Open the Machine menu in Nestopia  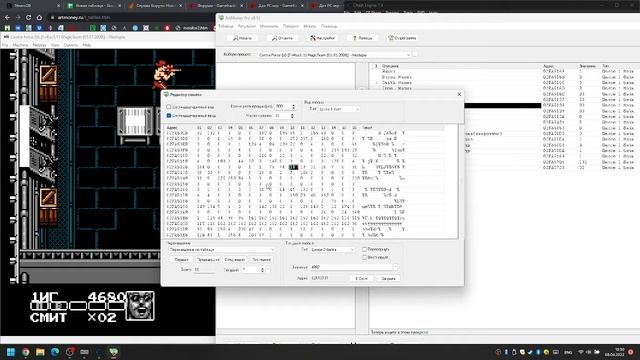click(x=20, y=45)
